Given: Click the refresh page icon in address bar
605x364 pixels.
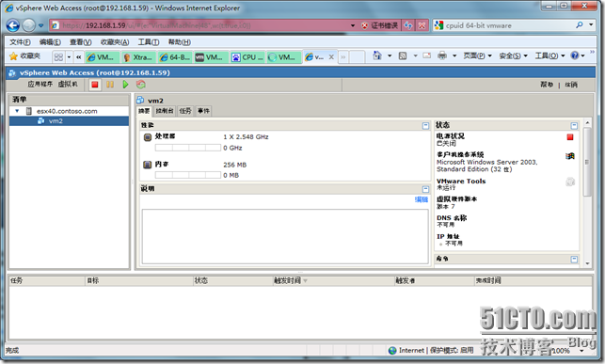Looking at the screenshot, I should pos(408,25).
